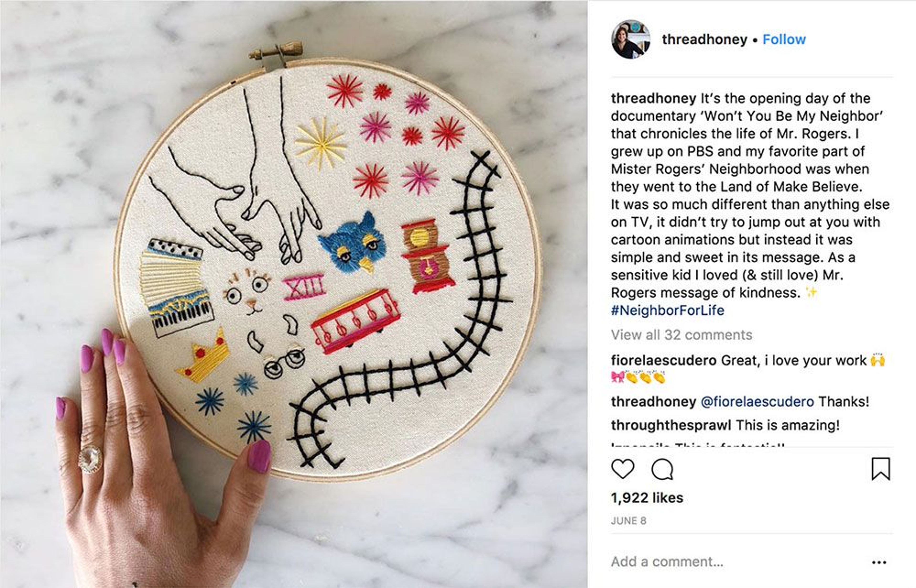
Task: Click threadhoney name in the caption
Action: pos(653,99)
